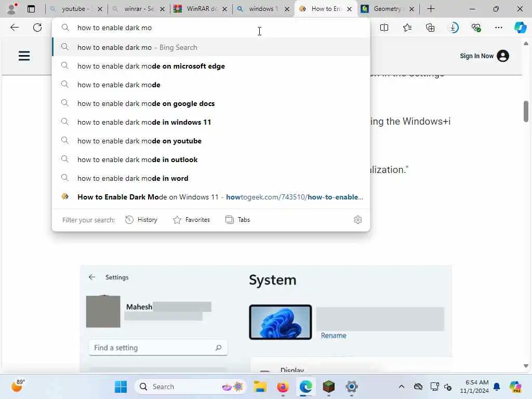Open the hamburger menu on How-To Geek page
The width and height of the screenshot is (532, 399).
point(24,56)
